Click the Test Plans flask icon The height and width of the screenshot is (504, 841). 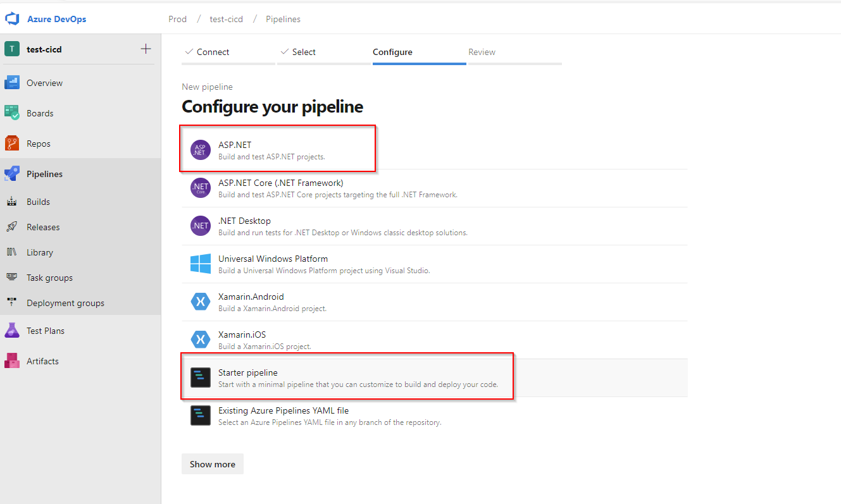click(x=13, y=331)
